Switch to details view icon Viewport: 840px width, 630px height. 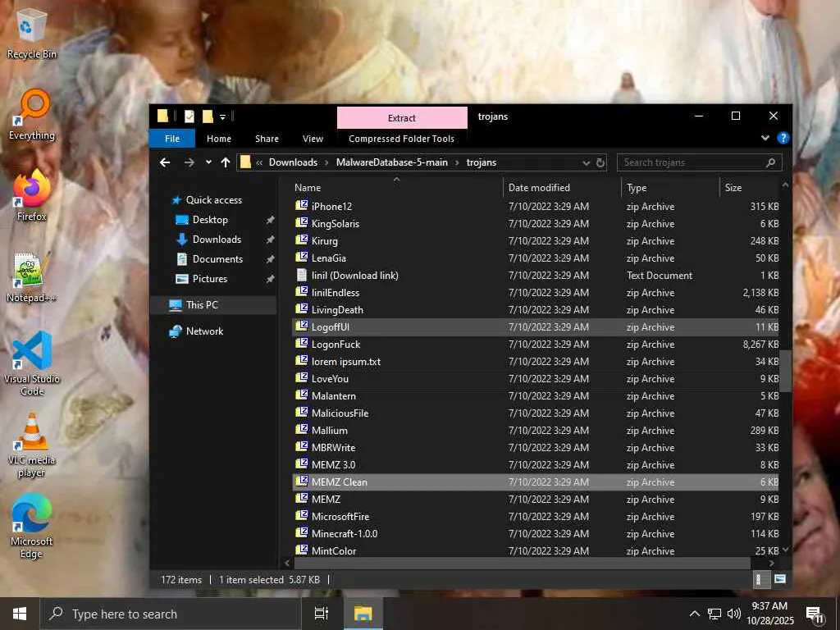(760, 579)
